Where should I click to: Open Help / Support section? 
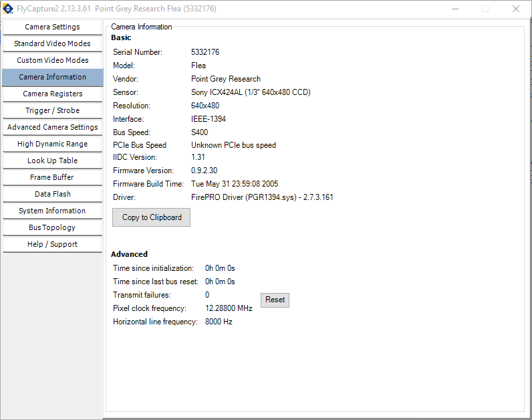click(52, 244)
